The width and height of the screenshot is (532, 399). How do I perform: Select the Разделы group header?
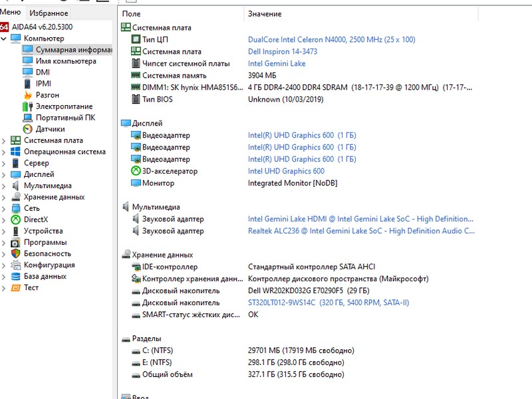pos(141,338)
